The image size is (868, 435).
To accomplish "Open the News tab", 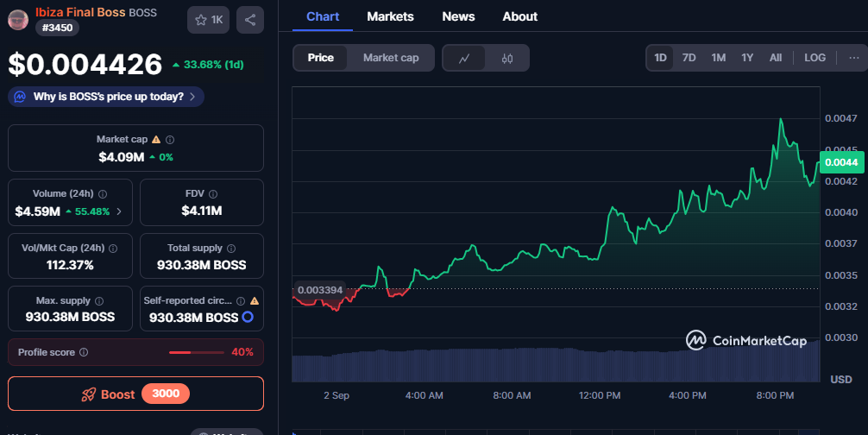I will [x=458, y=16].
